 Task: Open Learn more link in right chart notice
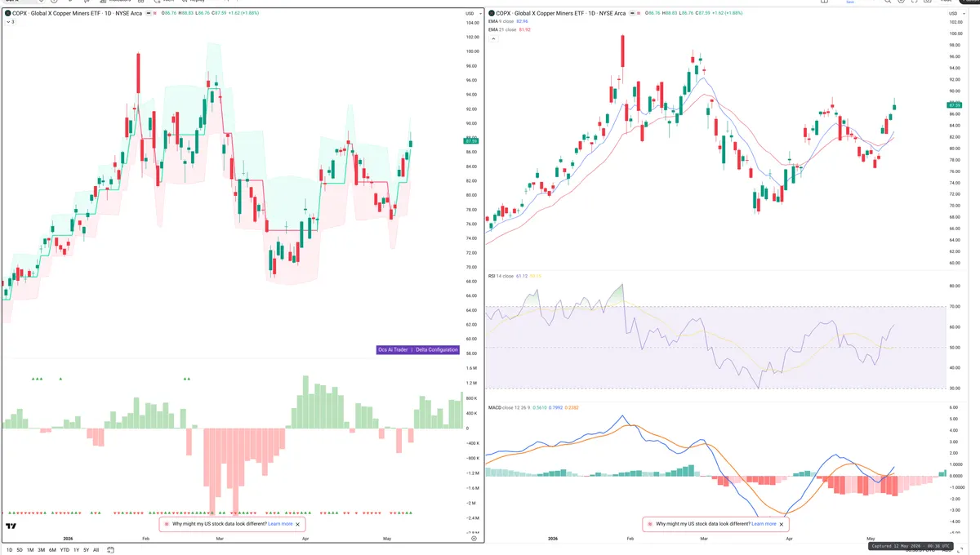click(764, 524)
